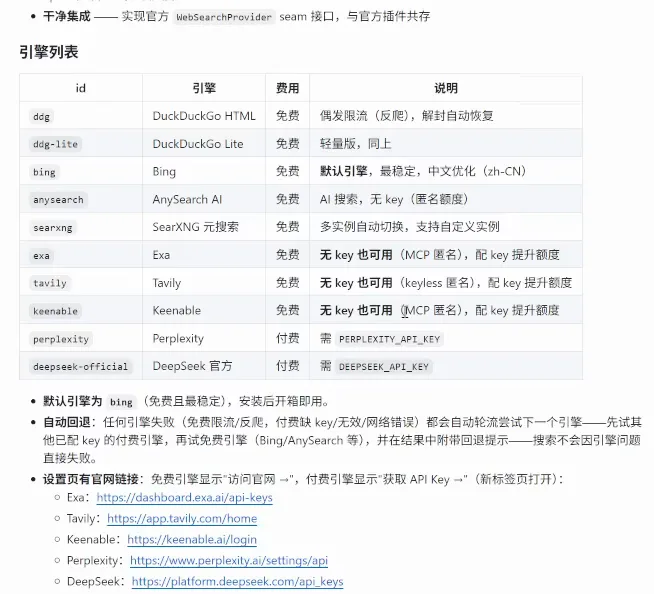Click the 'WebSearchProvider' inline code
The image size is (654, 594).
coord(224,17)
